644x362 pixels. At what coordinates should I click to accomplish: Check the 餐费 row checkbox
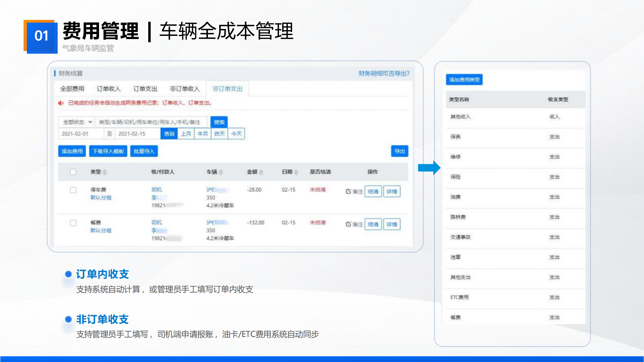tap(73, 223)
